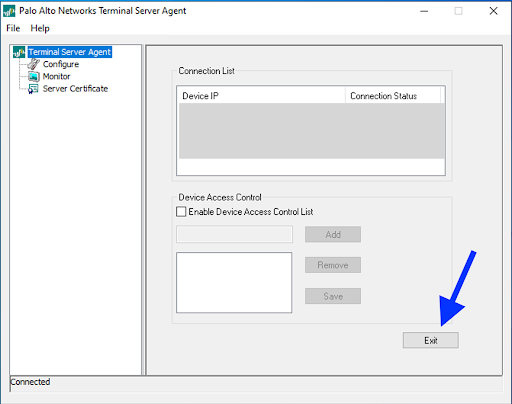Enable the Device Access Control List checkbox
This screenshot has width=512, height=404.
[x=181, y=212]
